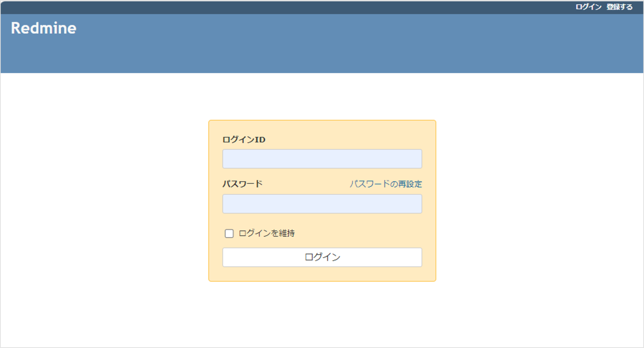Click the username entry box
Image resolution: width=644 pixels, height=348 pixels.
(x=322, y=159)
